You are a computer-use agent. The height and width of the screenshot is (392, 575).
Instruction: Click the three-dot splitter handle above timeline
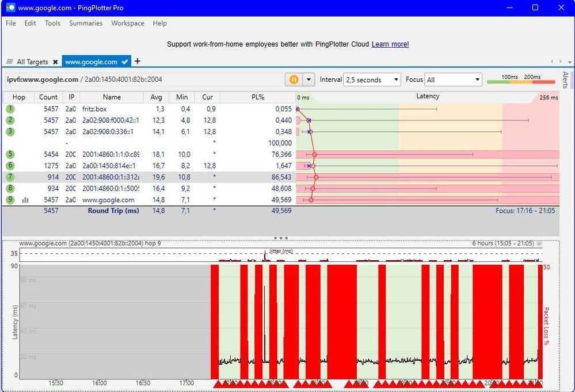click(281, 238)
